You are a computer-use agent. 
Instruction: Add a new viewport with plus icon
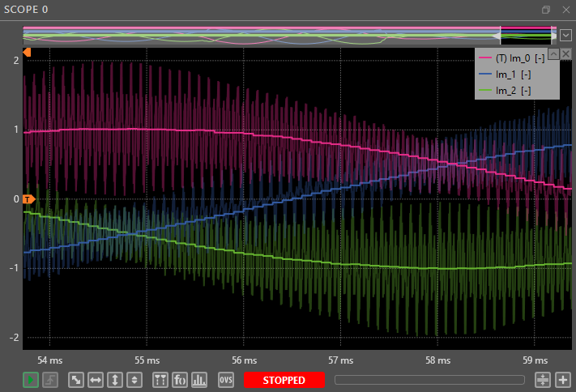click(x=562, y=380)
